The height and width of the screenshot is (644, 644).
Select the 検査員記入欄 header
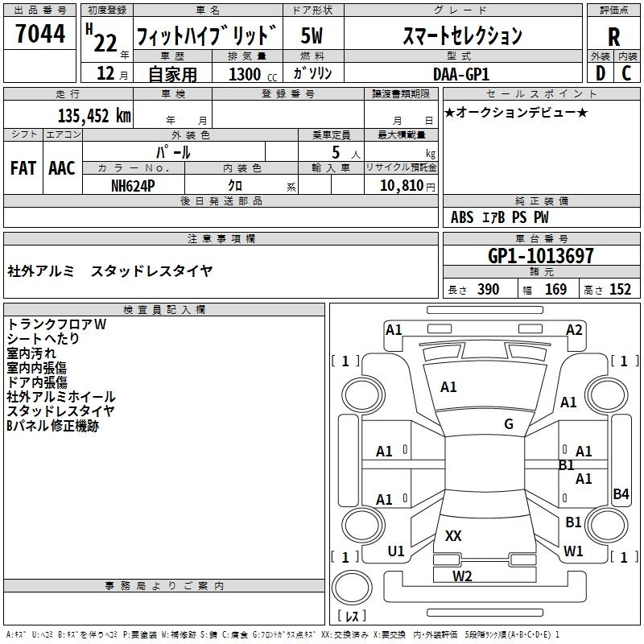[164, 310]
